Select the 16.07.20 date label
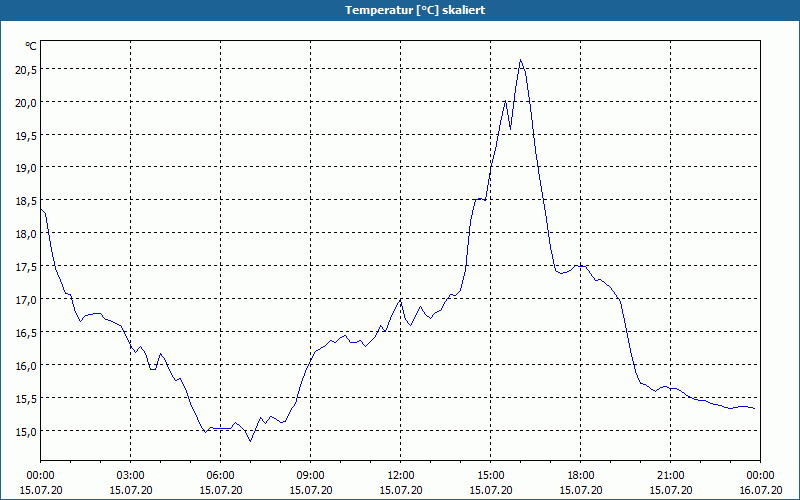This screenshot has height=500, width=800. 760,490
